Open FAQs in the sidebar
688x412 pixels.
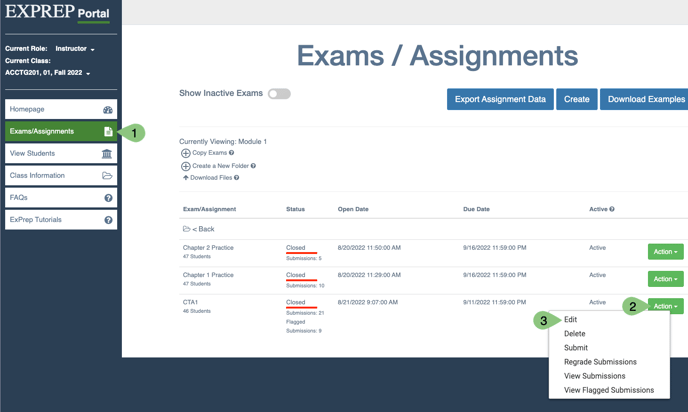[61, 198]
